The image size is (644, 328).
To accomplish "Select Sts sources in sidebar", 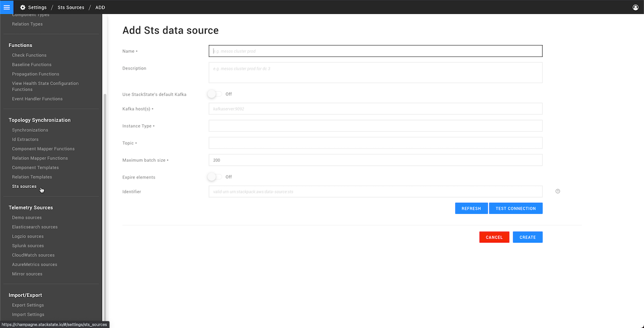I will (24, 187).
